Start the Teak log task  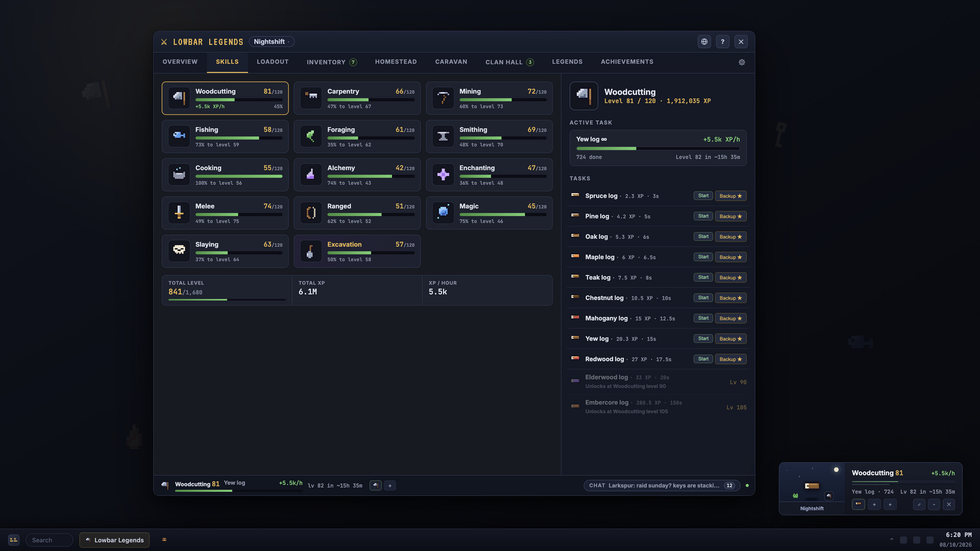pyautogui.click(x=703, y=278)
